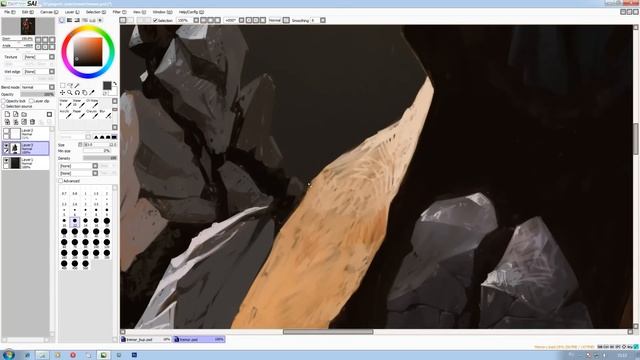Show the swatches panel icon
This screenshot has width=640, height=360.
click(92, 20)
